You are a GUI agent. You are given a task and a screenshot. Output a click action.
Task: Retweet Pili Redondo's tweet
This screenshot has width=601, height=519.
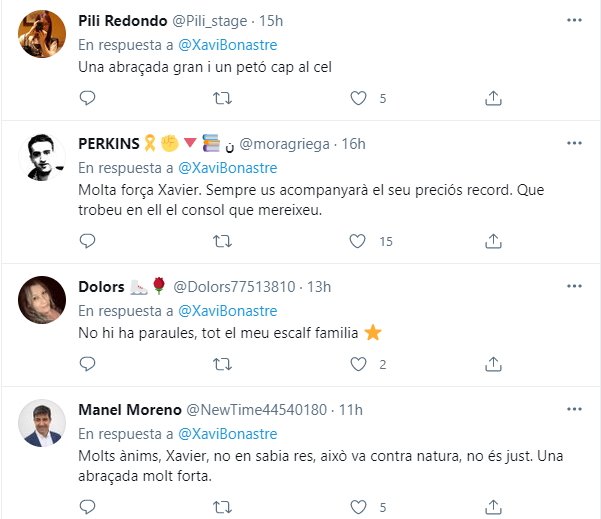[224, 98]
